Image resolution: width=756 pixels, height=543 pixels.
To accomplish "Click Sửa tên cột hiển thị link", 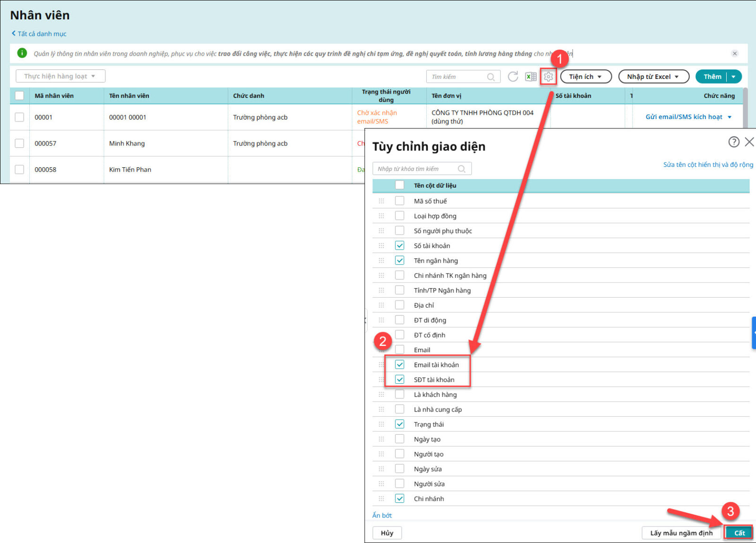I will coord(708,164).
